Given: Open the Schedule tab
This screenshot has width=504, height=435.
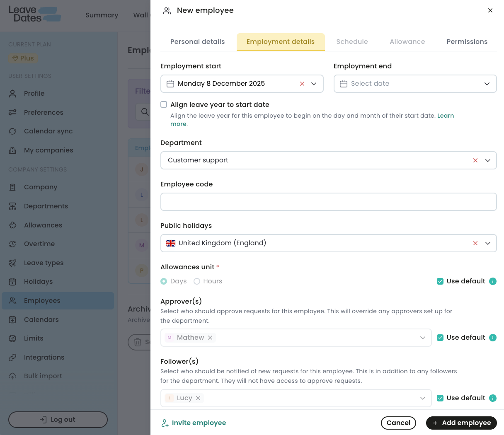Looking at the screenshot, I should click(x=352, y=42).
